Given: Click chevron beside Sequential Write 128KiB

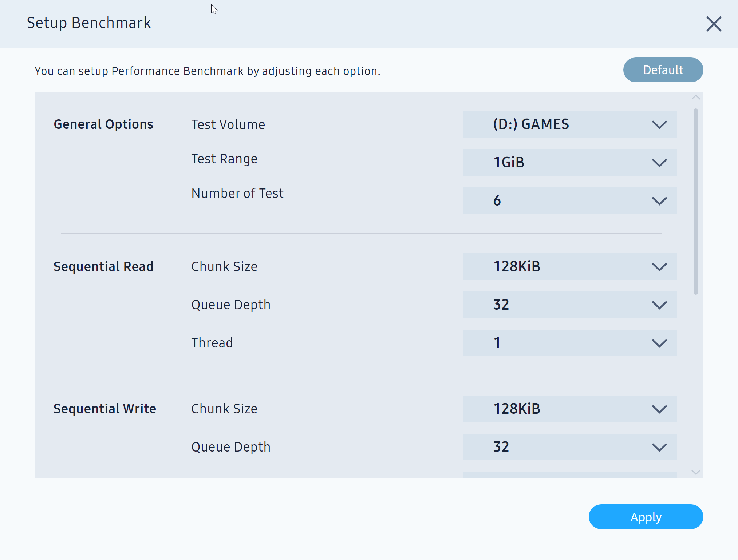Looking at the screenshot, I should click(659, 409).
